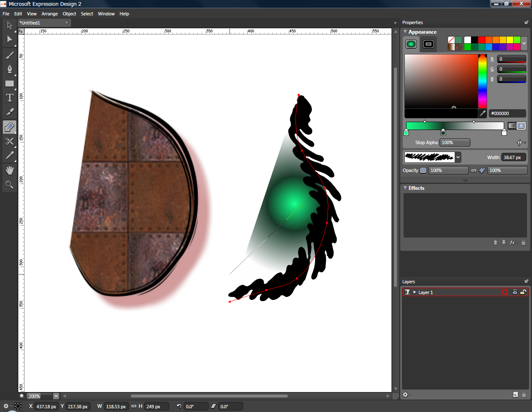Toggle Layer 1 red selection square
Screen dimensions: 532x412
(505, 292)
